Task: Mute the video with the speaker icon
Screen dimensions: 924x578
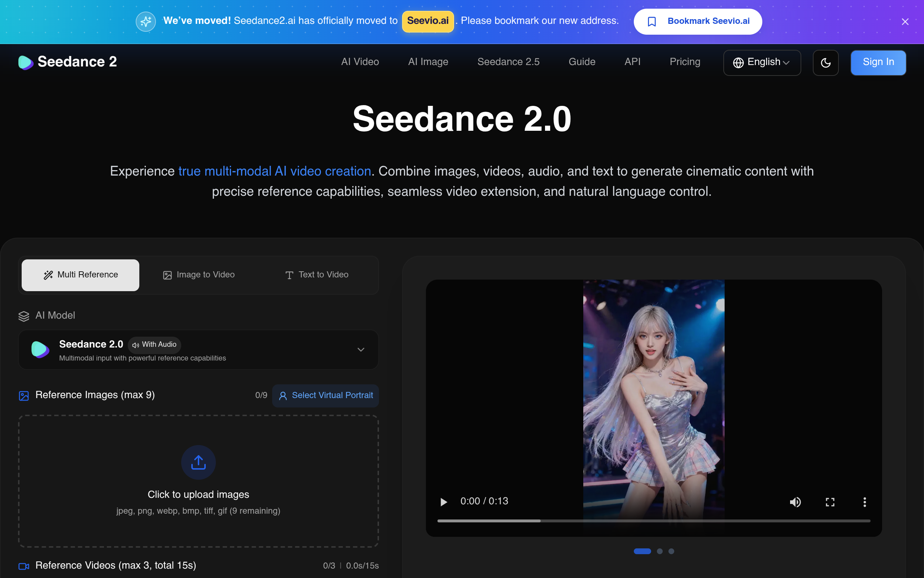Action: click(x=796, y=502)
